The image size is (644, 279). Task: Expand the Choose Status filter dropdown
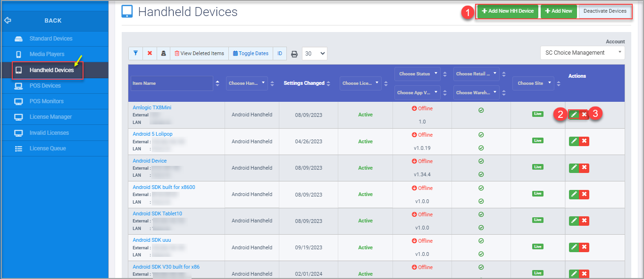pyautogui.click(x=417, y=74)
